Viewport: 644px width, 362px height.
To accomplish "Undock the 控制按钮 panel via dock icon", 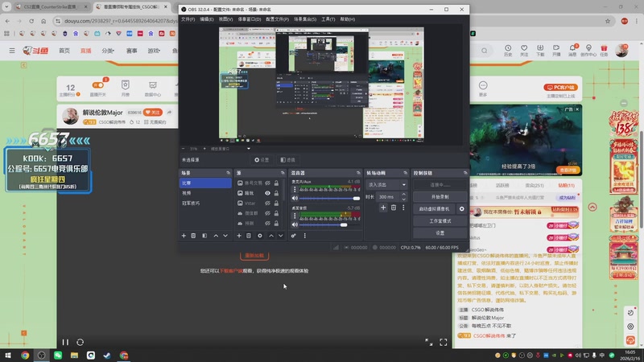I will [x=465, y=173].
